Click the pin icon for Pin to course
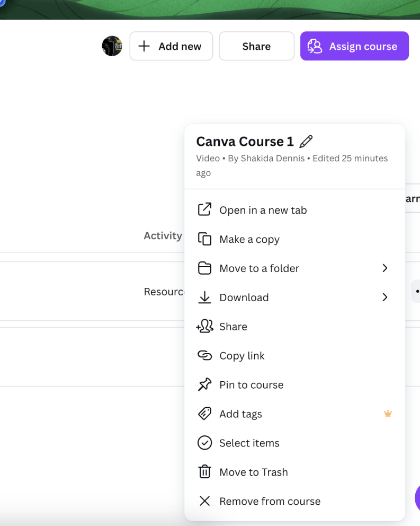420x526 pixels. (x=204, y=384)
